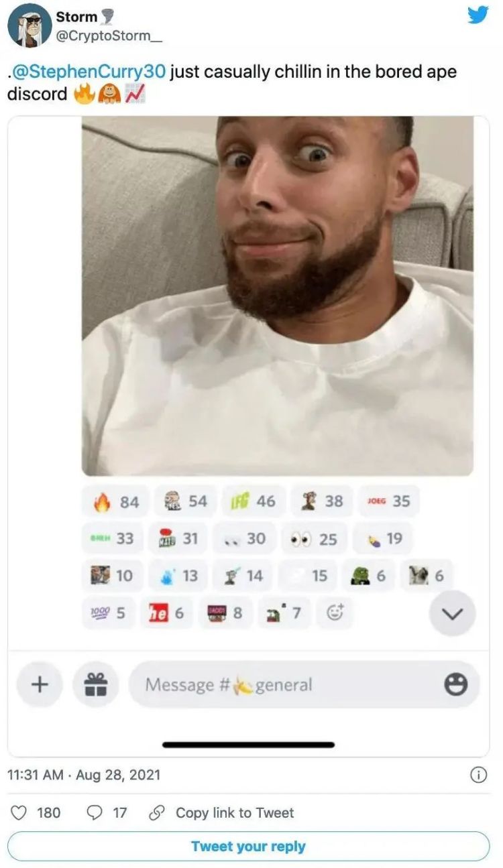Screen dimensions: 503x868
Task: Open the plus attachment button
Action: [x=40, y=684]
